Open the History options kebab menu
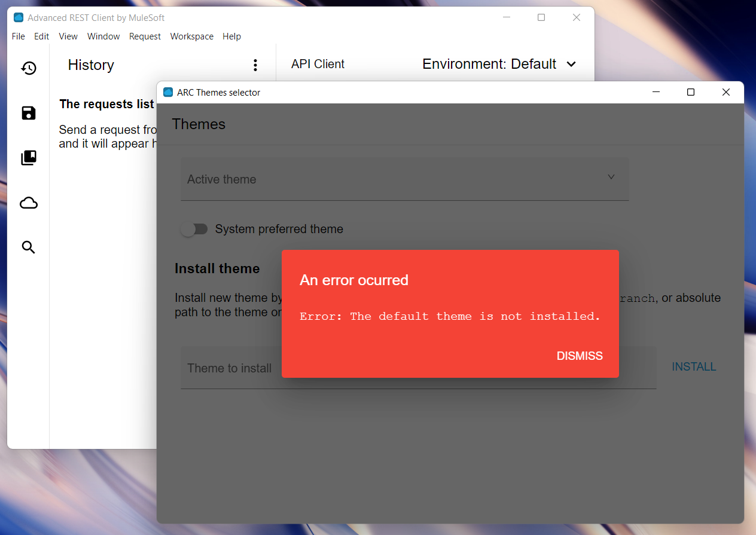 pos(255,65)
